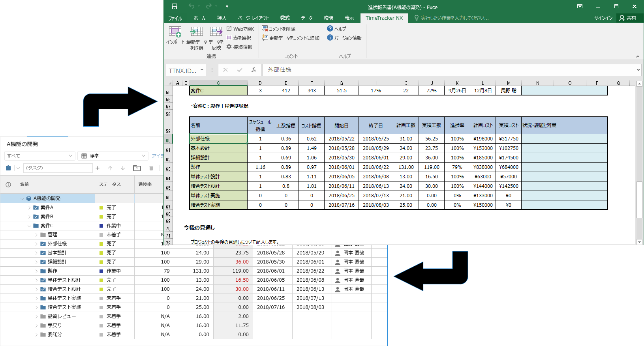Click 表を選択 in the ribbon
The image size is (644, 346).
238,38
